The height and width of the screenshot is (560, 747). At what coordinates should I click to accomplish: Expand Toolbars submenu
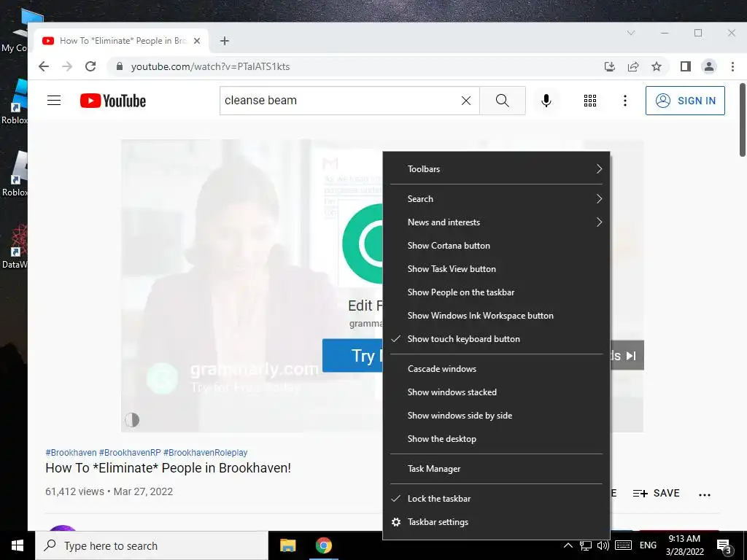point(496,169)
